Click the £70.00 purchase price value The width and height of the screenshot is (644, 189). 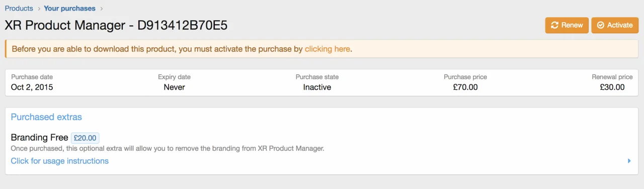465,87
